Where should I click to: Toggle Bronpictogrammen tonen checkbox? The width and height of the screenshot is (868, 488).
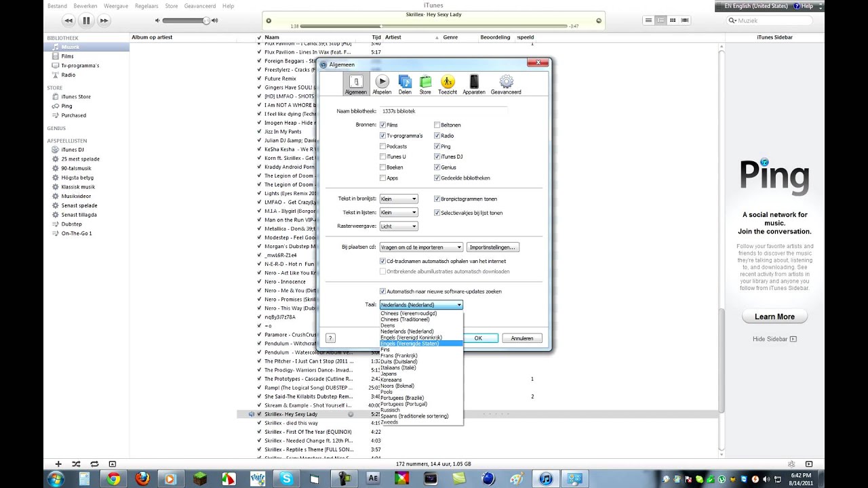coord(437,199)
